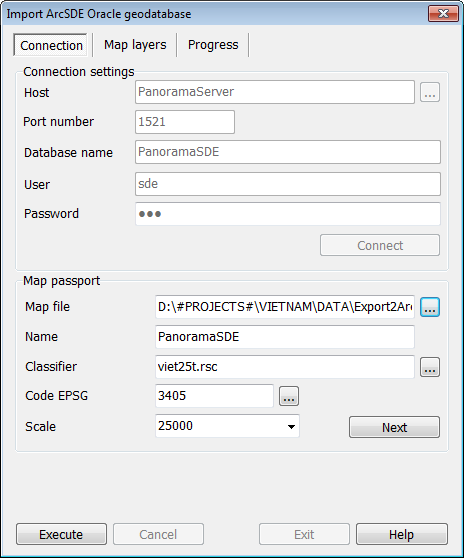Screen dimensions: 464x558
Task: Click the Cancel button
Action: pyautogui.click(x=158, y=534)
